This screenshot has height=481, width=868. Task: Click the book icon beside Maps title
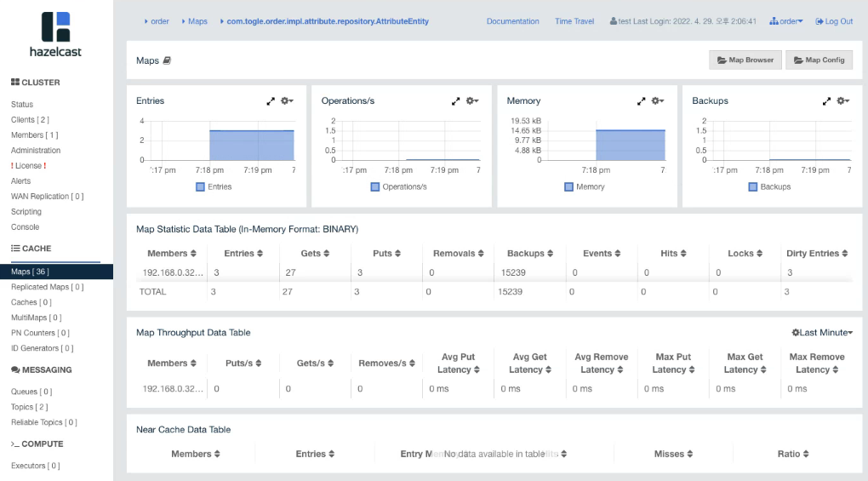pos(167,60)
